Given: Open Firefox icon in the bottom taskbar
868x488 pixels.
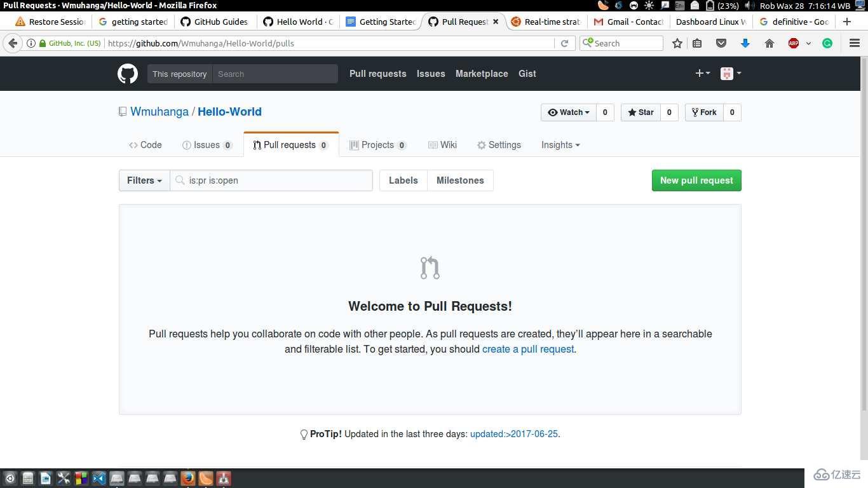Looking at the screenshot, I should [x=188, y=478].
